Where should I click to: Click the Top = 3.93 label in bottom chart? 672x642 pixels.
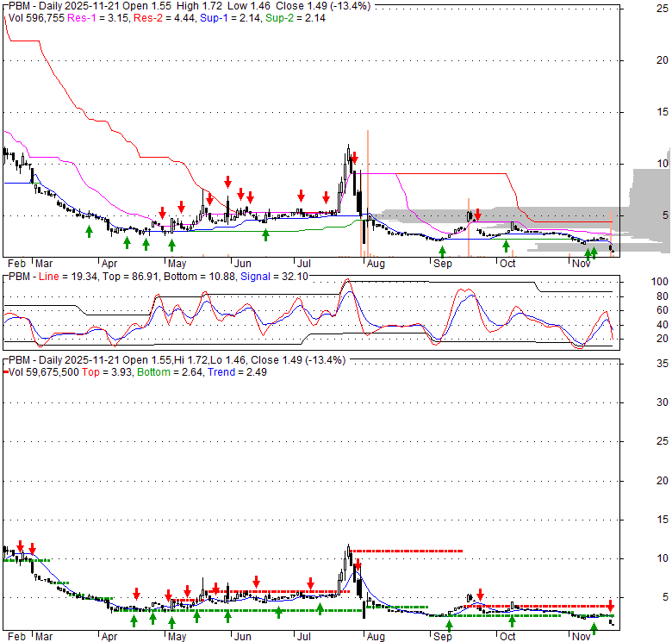(x=107, y=372)
